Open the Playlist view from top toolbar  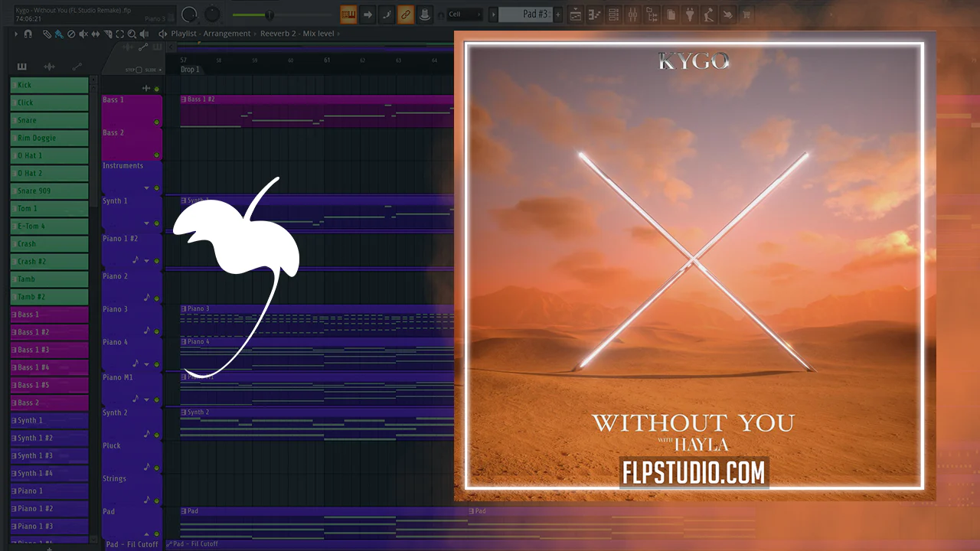(576, 15)
